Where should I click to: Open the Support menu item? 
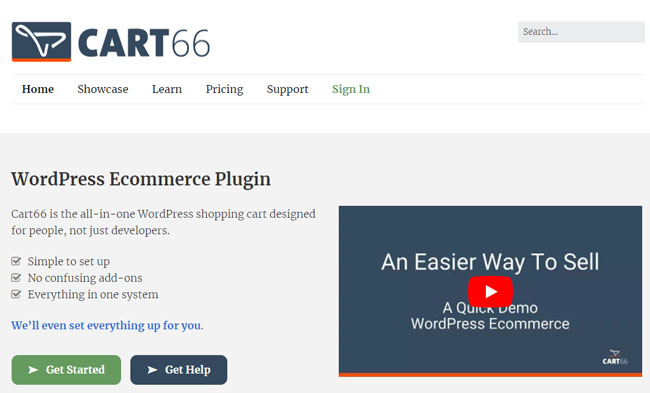pyautogui.click(x=288, y=90)
